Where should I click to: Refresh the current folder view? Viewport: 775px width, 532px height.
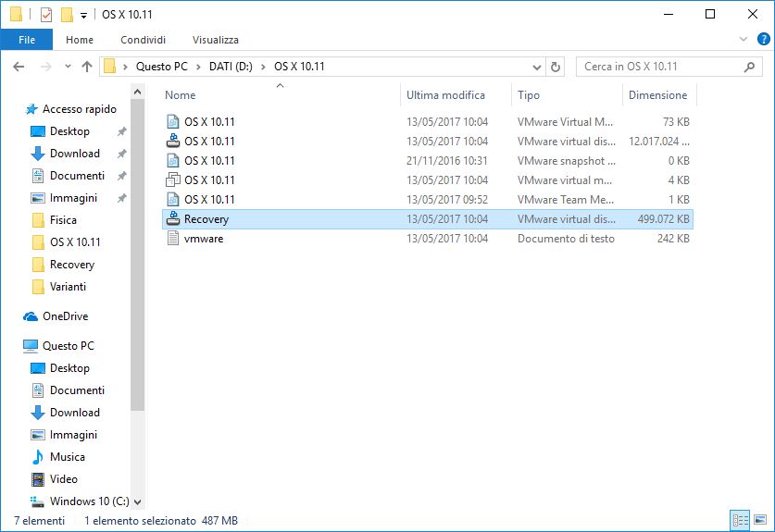(x=555, y=67)
